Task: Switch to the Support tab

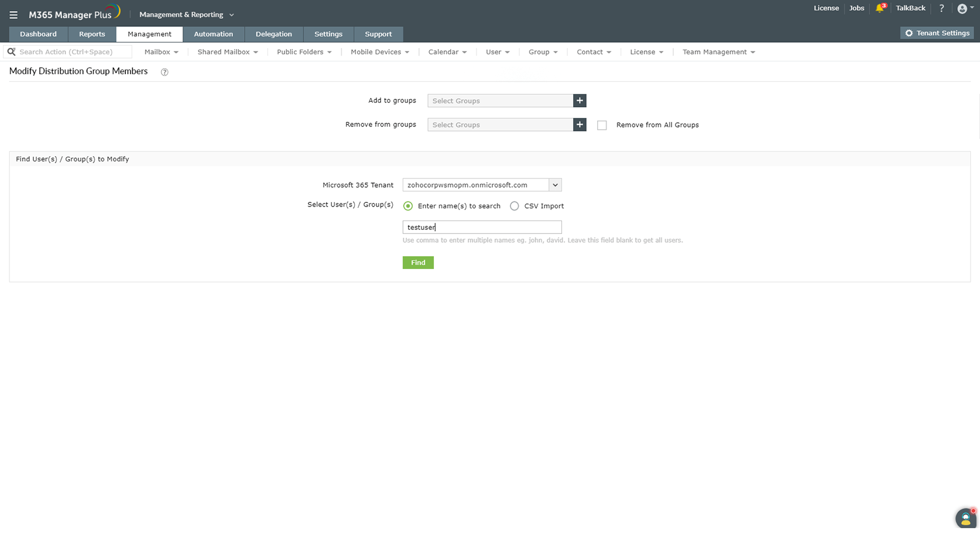Action: [x=378, y=35]
